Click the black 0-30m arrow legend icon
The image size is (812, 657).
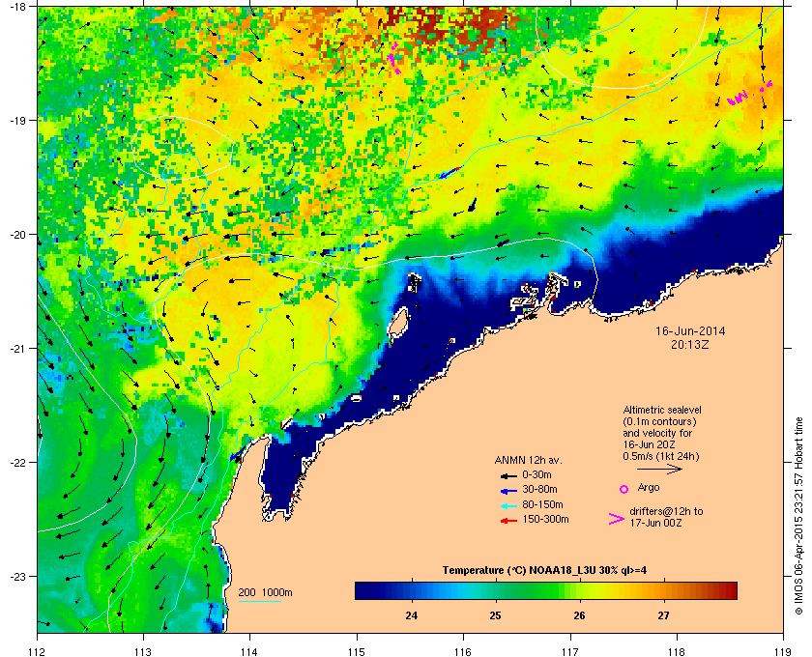[508, 475]
